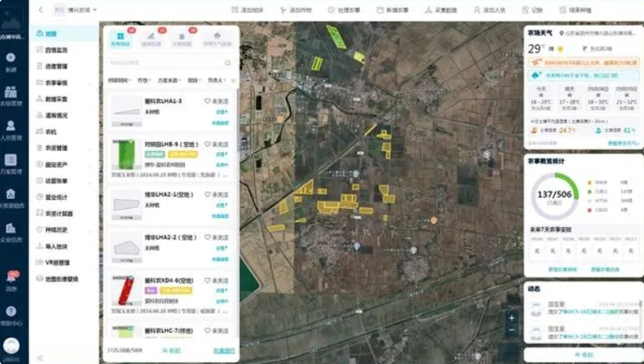Screen dimensions: 644x364
Task: Click the search magnifier in plot panel
Action: pos(228,63)
